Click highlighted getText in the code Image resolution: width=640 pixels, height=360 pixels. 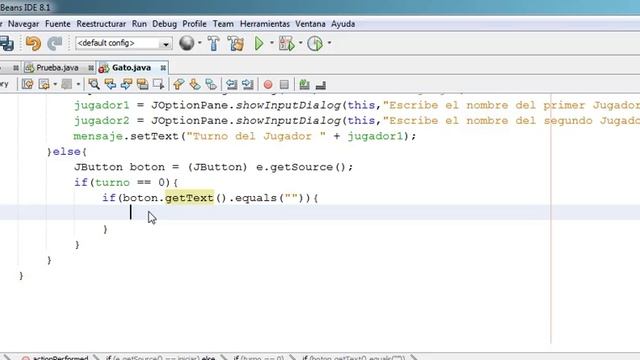click(x=189, y=198)
